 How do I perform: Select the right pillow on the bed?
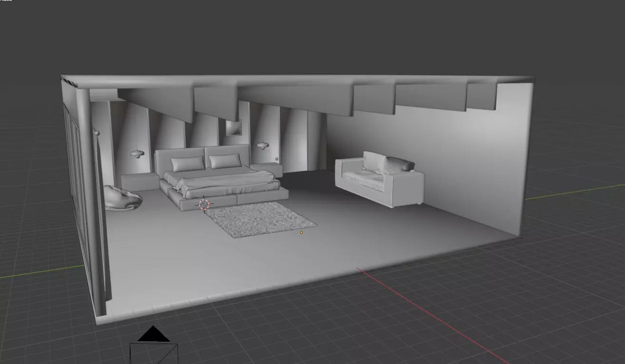pos(225,161)
